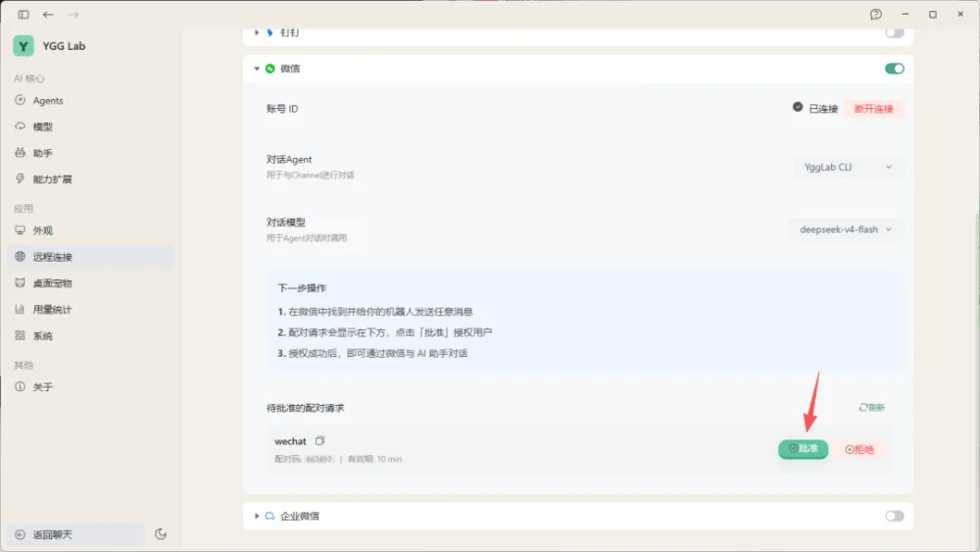This screenshot has height=552, width=980.
Task: Click 断开连接 button
Action: pyautogui.click(x=874, y=109)
